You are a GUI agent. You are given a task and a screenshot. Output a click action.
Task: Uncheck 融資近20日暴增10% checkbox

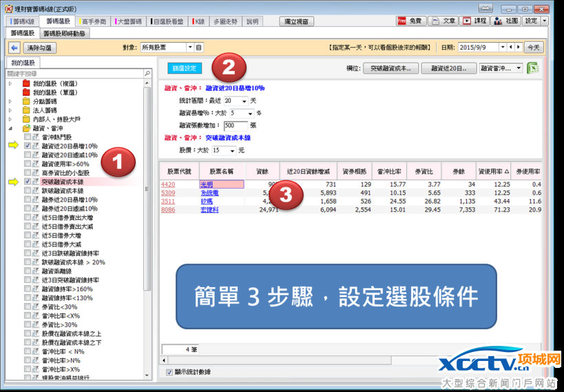[x=28, y=146]
